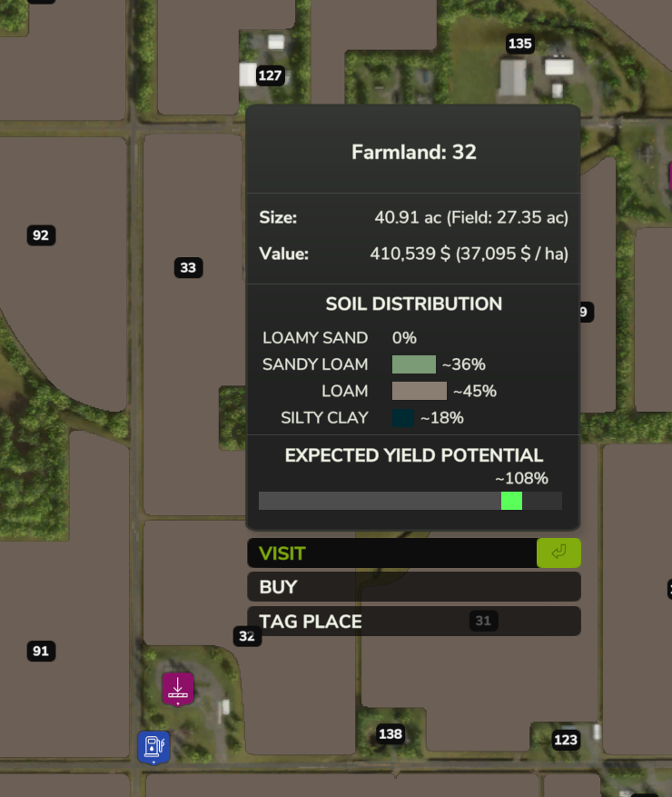Click farmland marker 33
The width and height of the screenshot is (672, 797).
coord(189,268)
